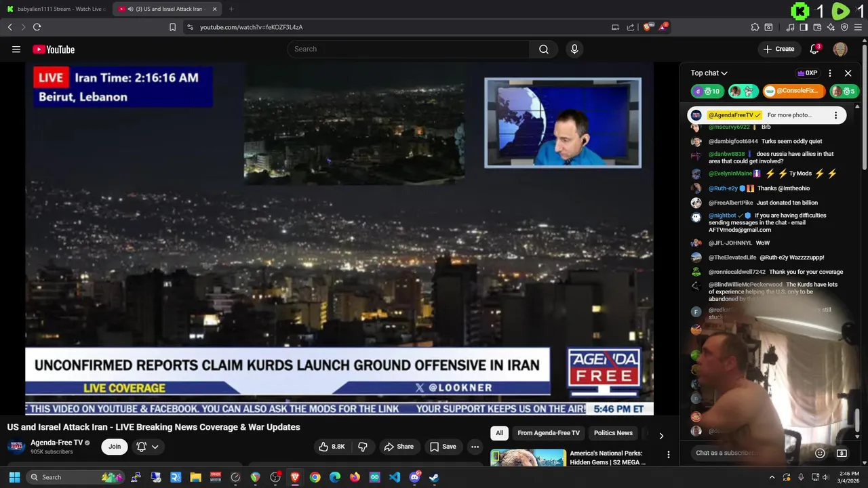Open the YouTube account avatar menu

coord(840,49)
